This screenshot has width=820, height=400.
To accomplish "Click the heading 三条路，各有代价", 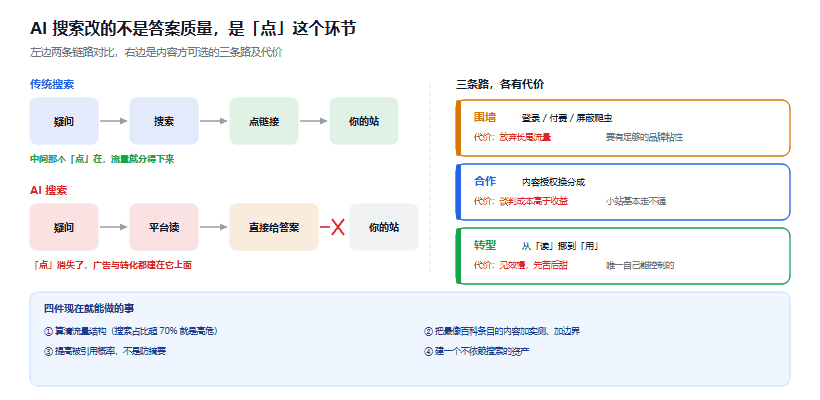I will (500, 85).
